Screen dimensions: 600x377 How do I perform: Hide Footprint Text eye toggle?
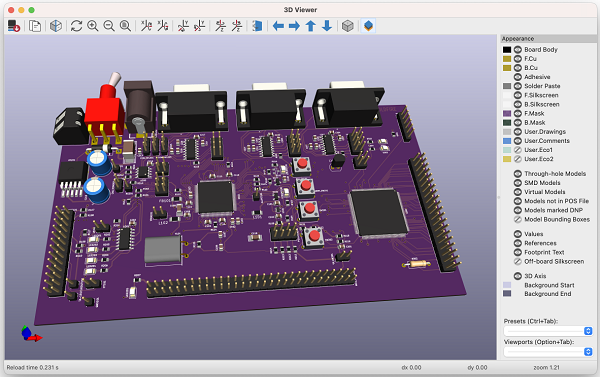point(518,252)
